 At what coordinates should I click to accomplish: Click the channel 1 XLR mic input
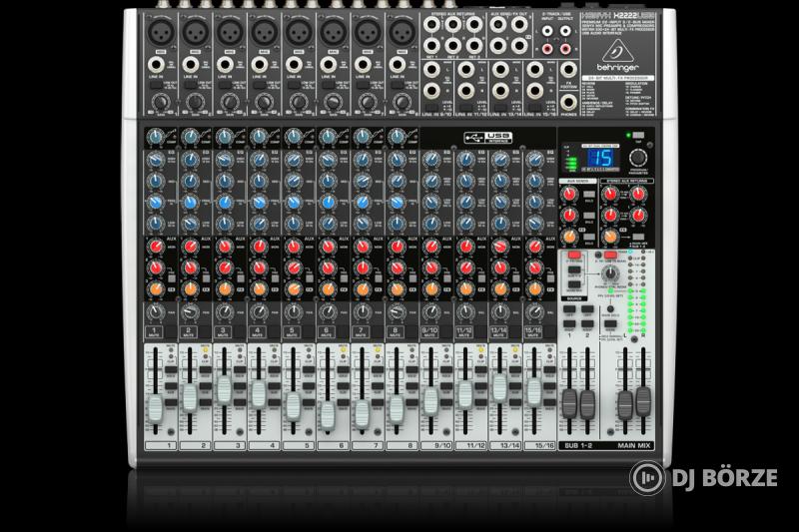[x=161, y=33]
